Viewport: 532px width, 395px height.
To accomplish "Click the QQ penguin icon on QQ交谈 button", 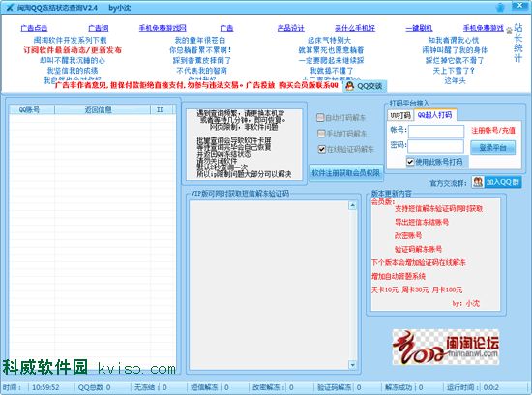I will click(349, 86).
